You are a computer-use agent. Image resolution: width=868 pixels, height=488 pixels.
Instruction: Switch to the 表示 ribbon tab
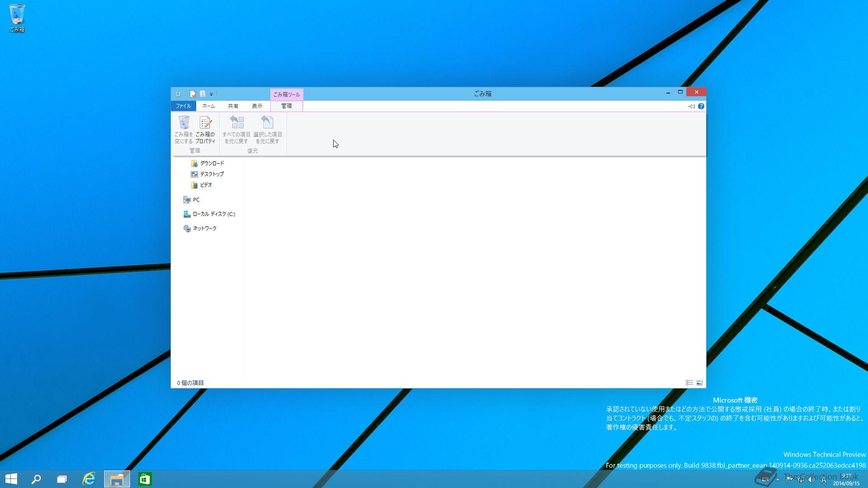257,106
